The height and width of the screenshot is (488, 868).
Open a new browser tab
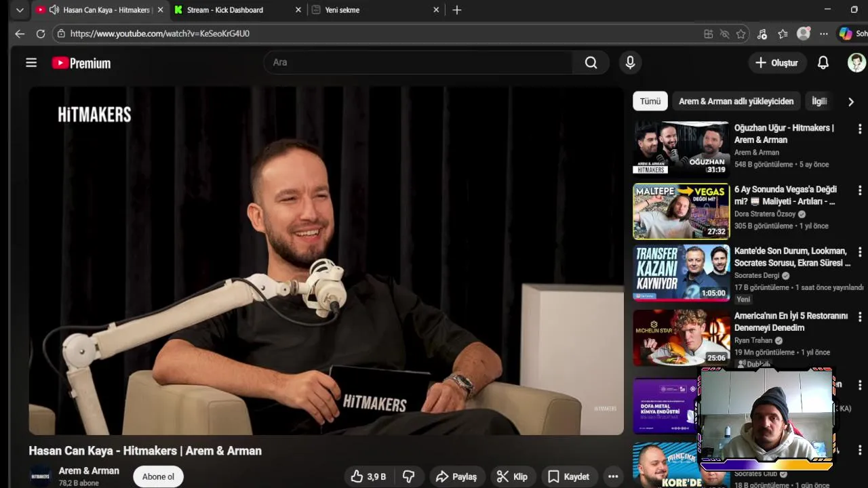click(x=457, y=10)
